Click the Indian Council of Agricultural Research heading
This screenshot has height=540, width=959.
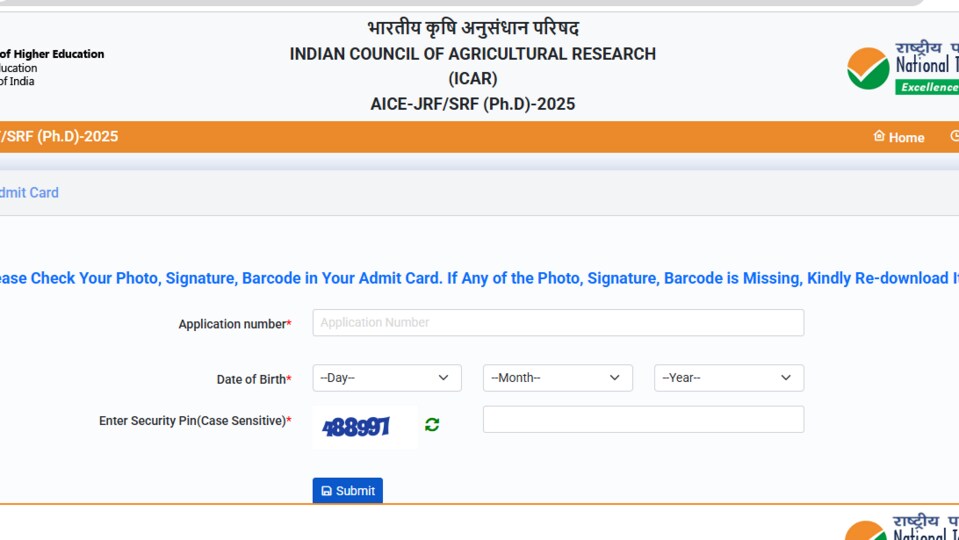(472, 54)
